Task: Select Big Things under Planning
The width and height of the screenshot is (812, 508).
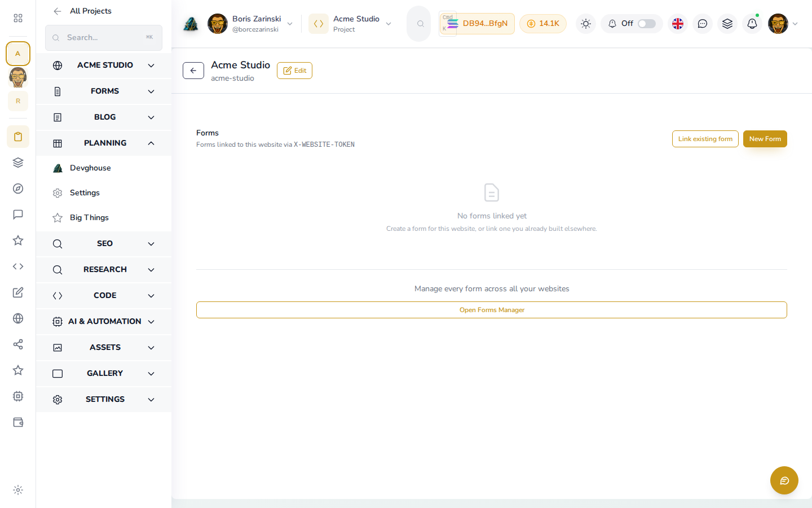Action: coord(104,218)
